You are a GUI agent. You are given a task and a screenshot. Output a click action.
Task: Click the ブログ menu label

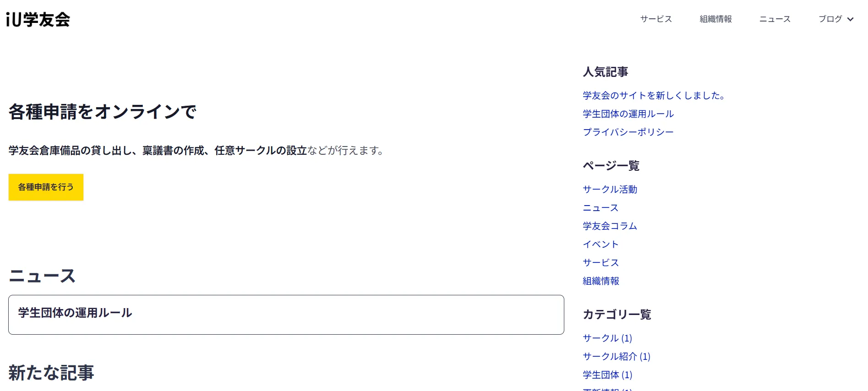tap(830, 19)
